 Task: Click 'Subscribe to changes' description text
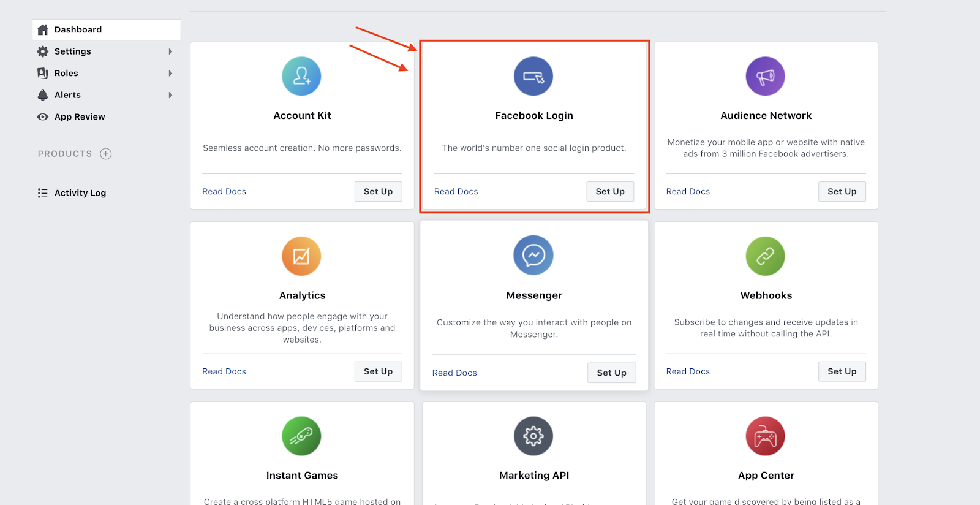pos(766,328)
